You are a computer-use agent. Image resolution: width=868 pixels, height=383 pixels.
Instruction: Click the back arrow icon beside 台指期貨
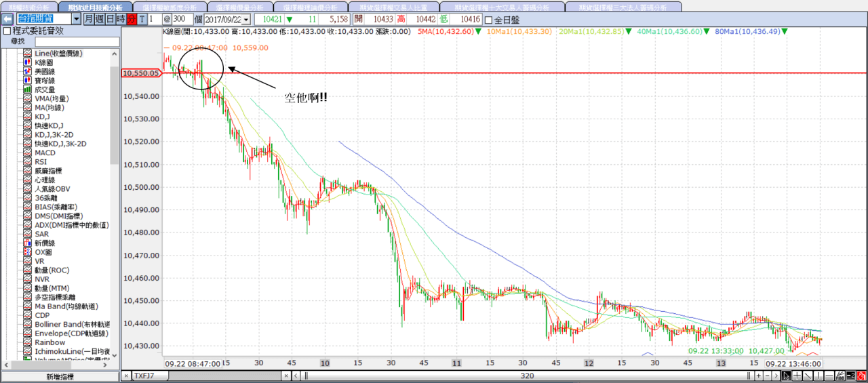point(7,19)
